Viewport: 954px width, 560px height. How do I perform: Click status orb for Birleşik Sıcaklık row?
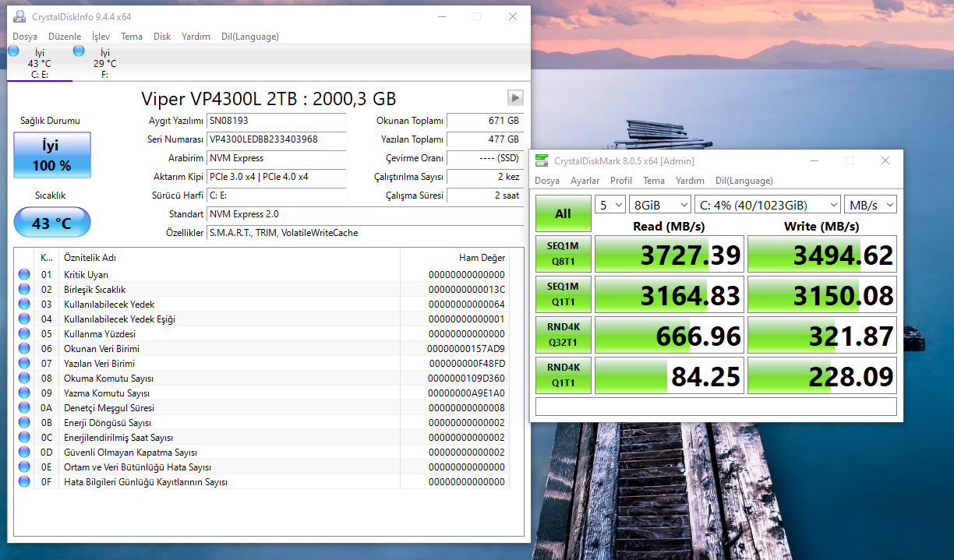(x=24, y=289)
